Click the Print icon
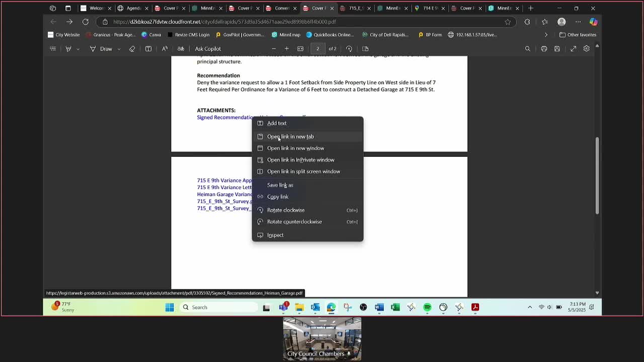The height and width of the screenshot is (362, 644). [544, 49]
